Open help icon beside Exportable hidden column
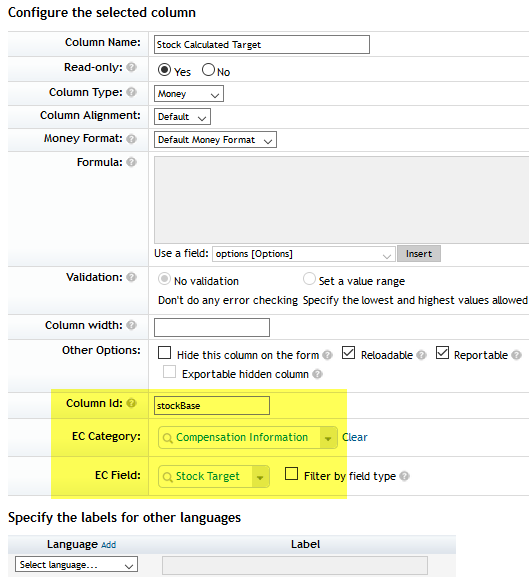Screen dimensions: 529x585 [x=317, y=374]
